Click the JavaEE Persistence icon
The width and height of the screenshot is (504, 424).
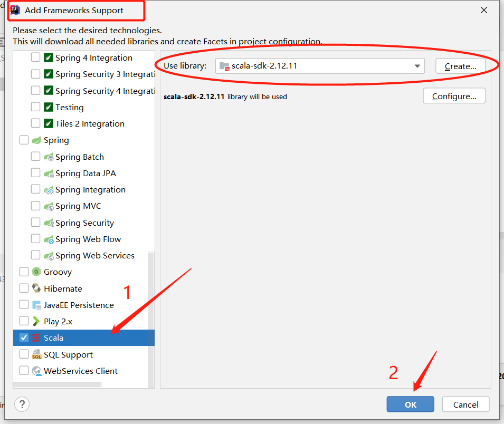[x=36, y=305]
